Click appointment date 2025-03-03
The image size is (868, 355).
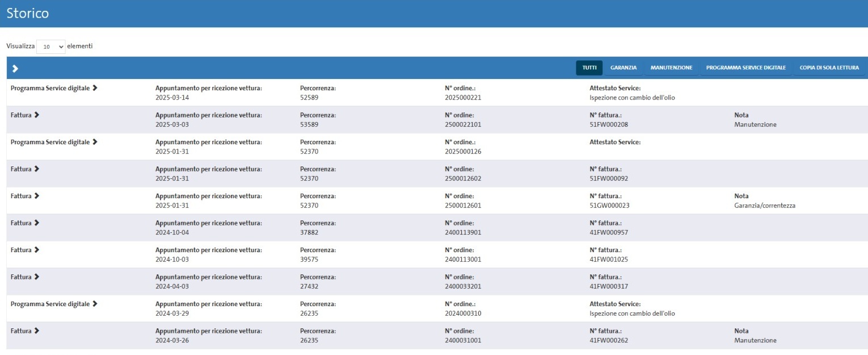[172, 124]
